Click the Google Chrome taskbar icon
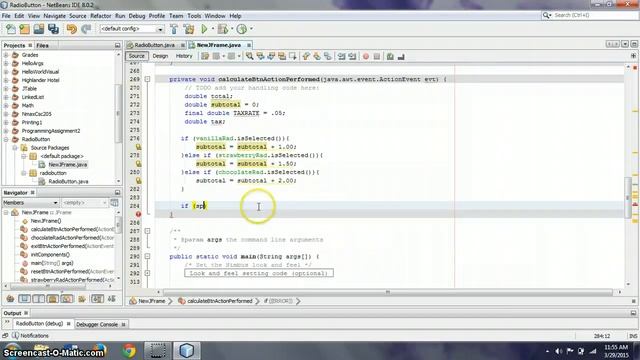 (129, 351)
